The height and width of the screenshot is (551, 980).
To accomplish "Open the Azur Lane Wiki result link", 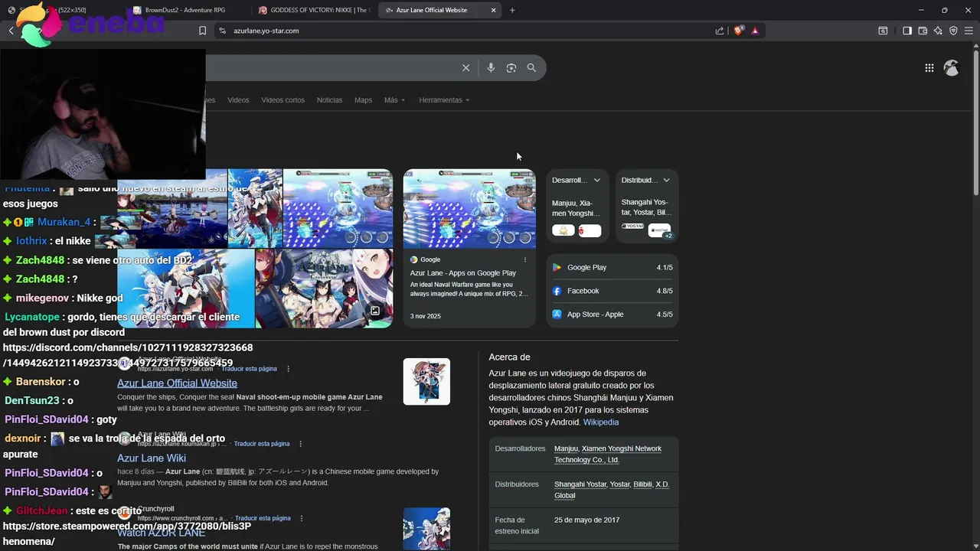I will pyautogui.click(x=152, y=458).
